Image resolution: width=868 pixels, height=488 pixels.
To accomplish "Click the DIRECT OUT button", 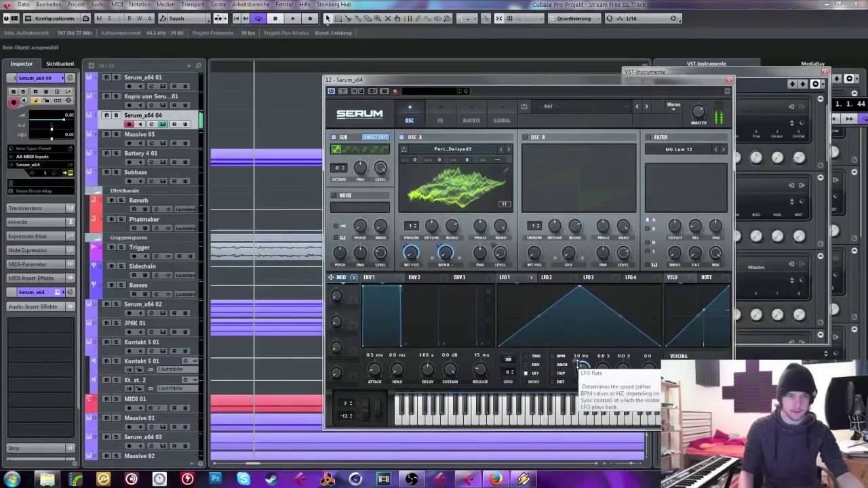I will coord(375,137).
